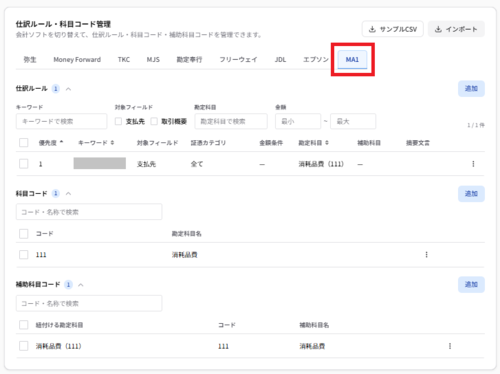This screenshot has width=500, height=374.
Task: Select the TKC tab
Action: point(124,60)
